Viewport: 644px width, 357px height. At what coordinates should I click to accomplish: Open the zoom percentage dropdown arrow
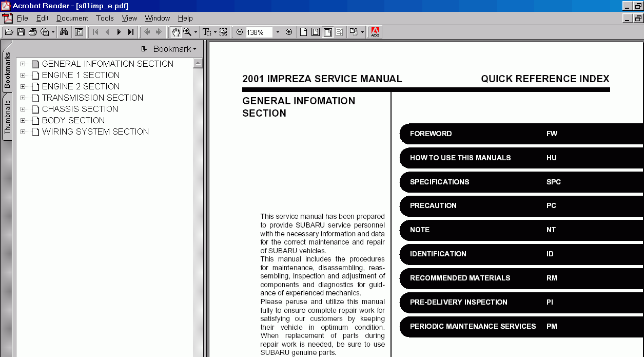coord(278,32)
